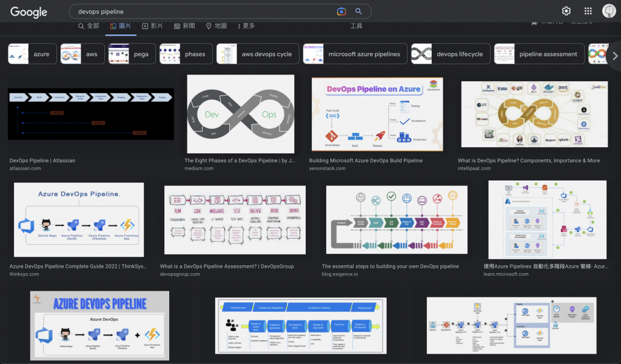Click 'The Eight Phases of a DevOps Pipeline' title
This screenshot has width=621, height=364.
point(240,160)
